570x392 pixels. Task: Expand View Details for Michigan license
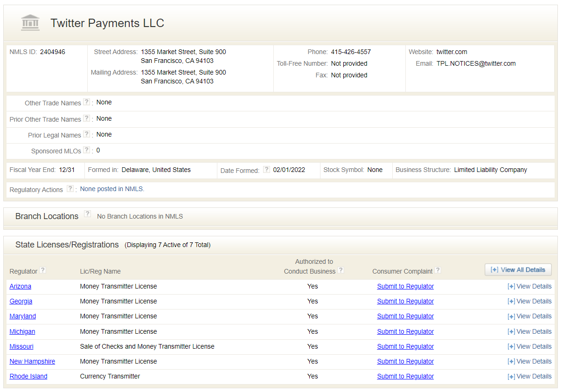tap(529, 332)
